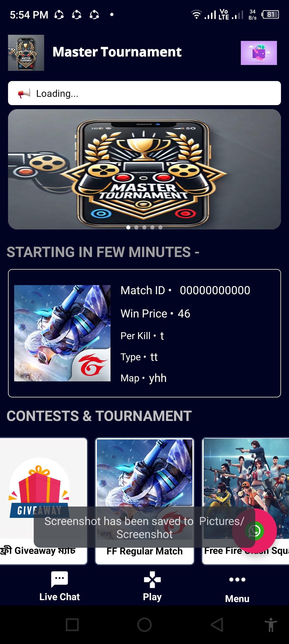Tap the accessibility figure icon
The width and height of the screenshot is (289, 644).
point(271,625)
